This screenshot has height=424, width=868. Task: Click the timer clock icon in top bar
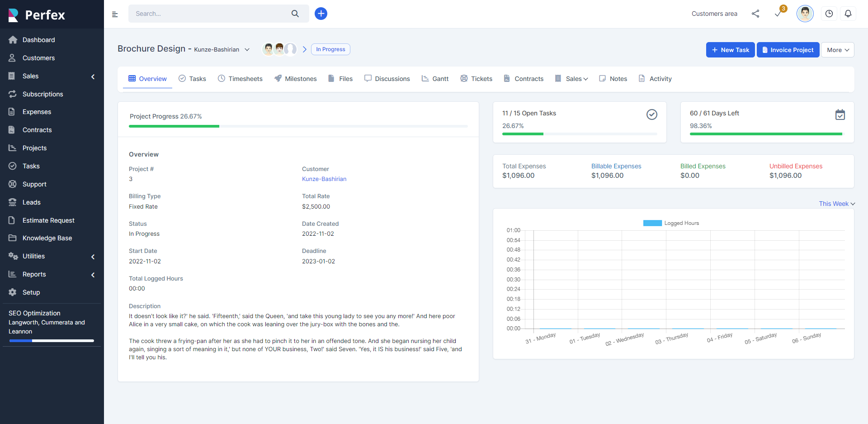pyautogui.click(x=829, y=14)
